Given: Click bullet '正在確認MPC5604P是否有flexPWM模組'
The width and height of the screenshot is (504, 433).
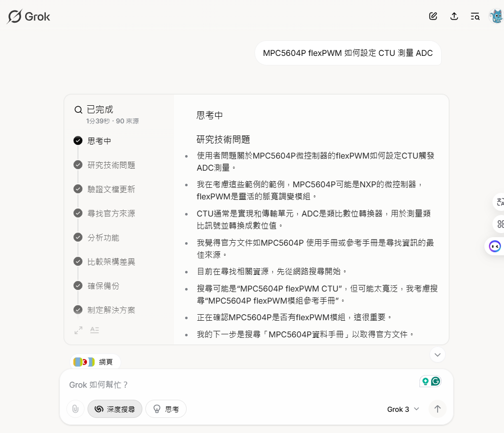Looking at the screenshot, I should coord(294,318).
